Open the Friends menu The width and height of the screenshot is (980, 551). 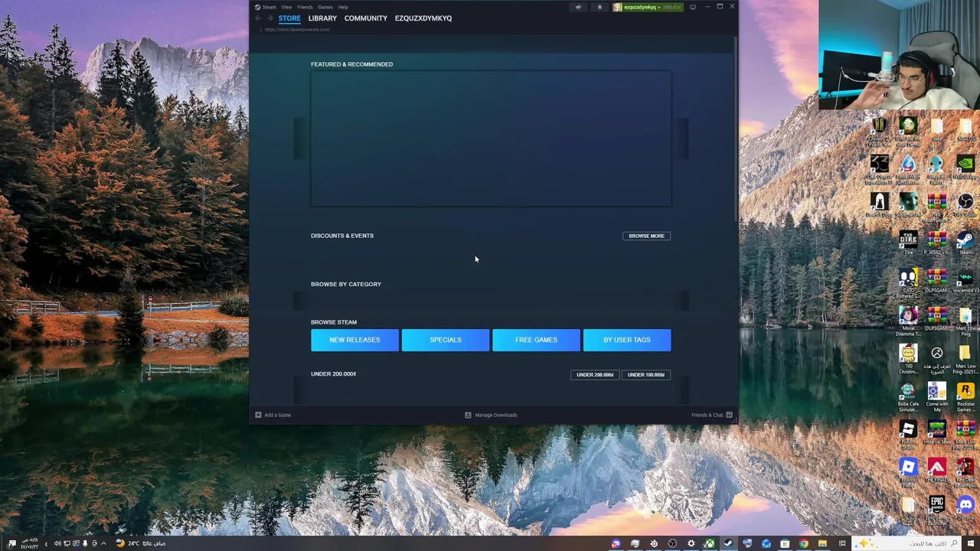pos(305,7)
